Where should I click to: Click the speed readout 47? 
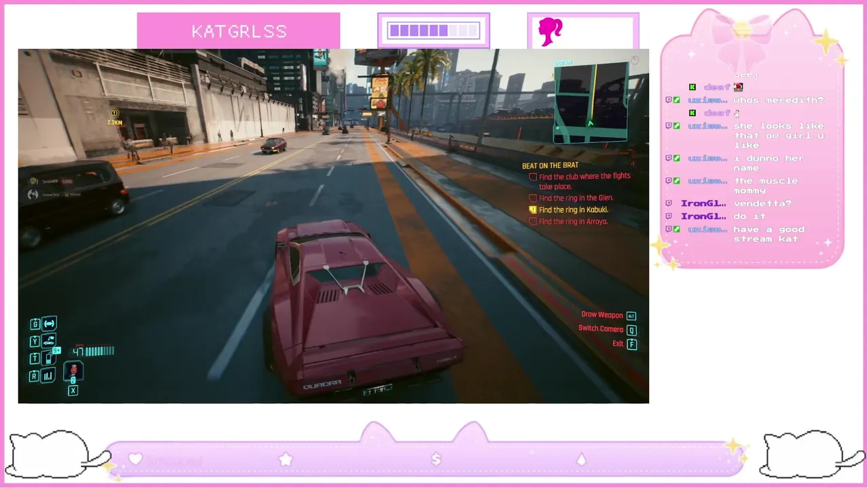pos(78,351)
